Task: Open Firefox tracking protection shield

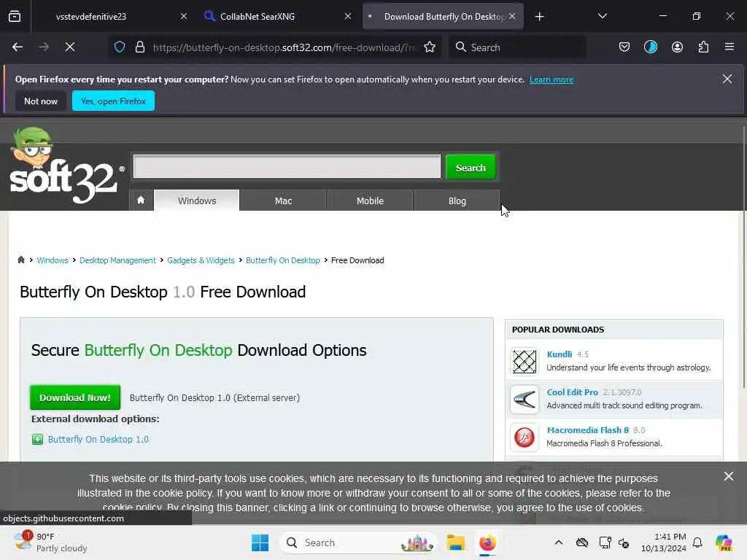Action: (120, 47)
